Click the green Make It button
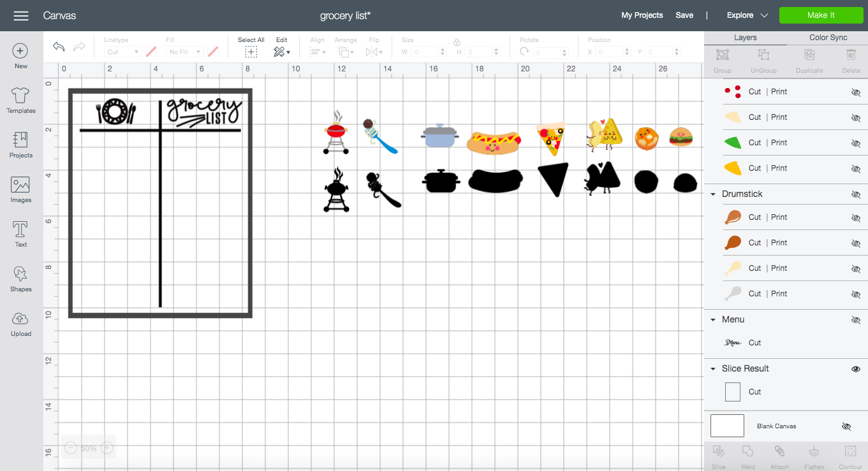868x471 pixels. [x=821, y=15]
